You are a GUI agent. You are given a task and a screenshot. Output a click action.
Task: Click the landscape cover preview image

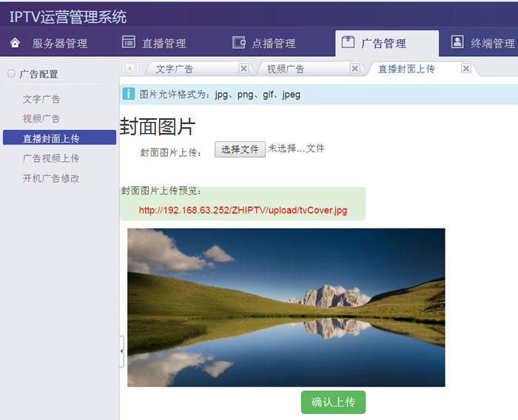click(286, 308)
